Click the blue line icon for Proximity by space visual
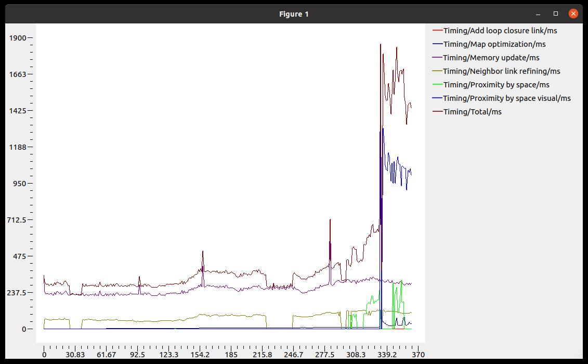The height and width of the screenshot is (364, 588). pyautogui.click(x=437, y=98)
